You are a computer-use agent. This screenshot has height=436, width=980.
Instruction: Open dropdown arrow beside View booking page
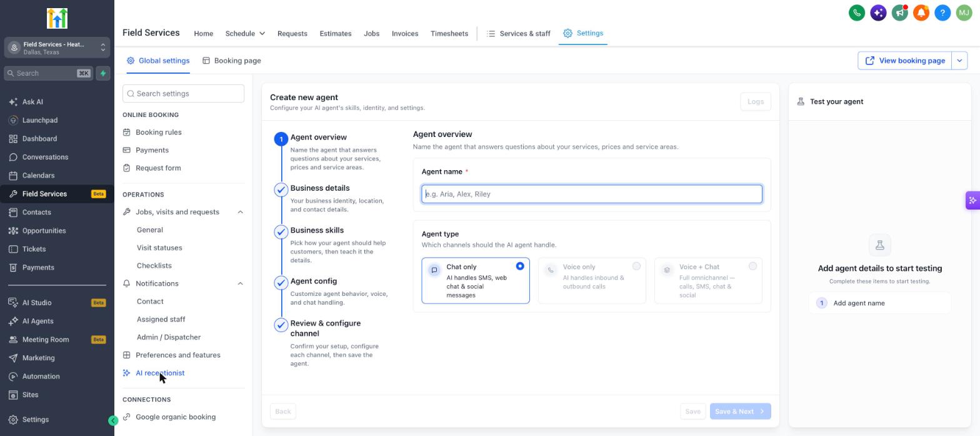[x=959, y=61]
